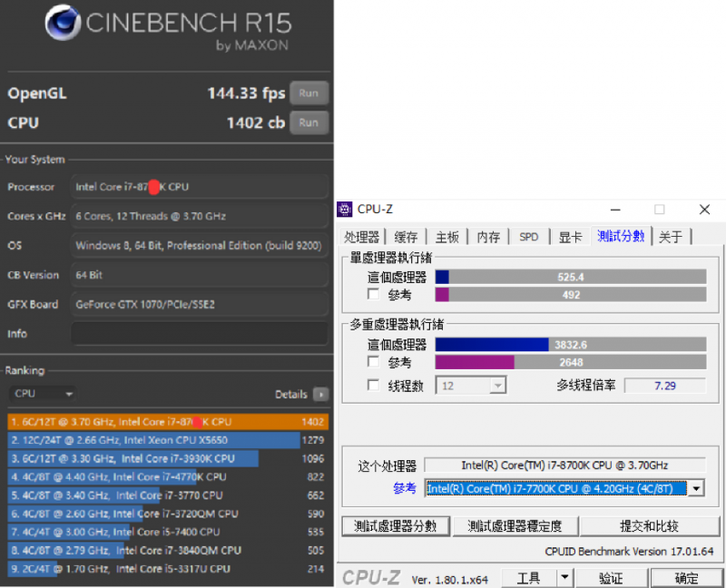Expand the 工具 dropdown arrow
Viewport: 726px width, 588px height.
(564, 578)
